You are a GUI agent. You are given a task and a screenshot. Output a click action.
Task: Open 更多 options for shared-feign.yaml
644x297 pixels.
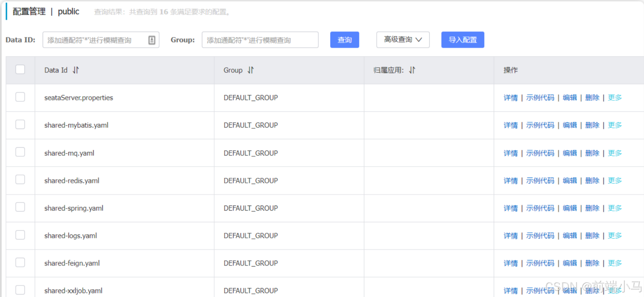(615, 263)
